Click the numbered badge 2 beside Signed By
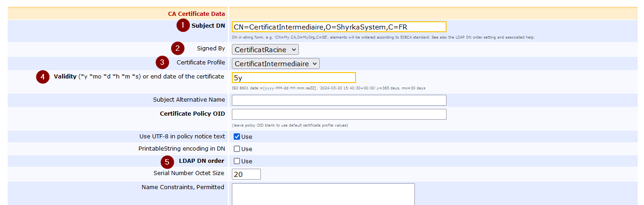 point(178,49)
